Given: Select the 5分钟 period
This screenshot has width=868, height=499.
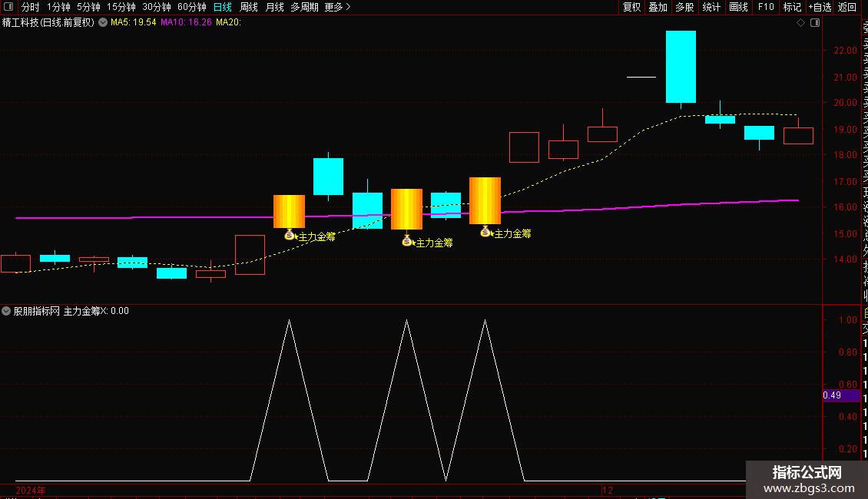Looking at the screenshot, I should pyautogui.click(x=88, y=7).
